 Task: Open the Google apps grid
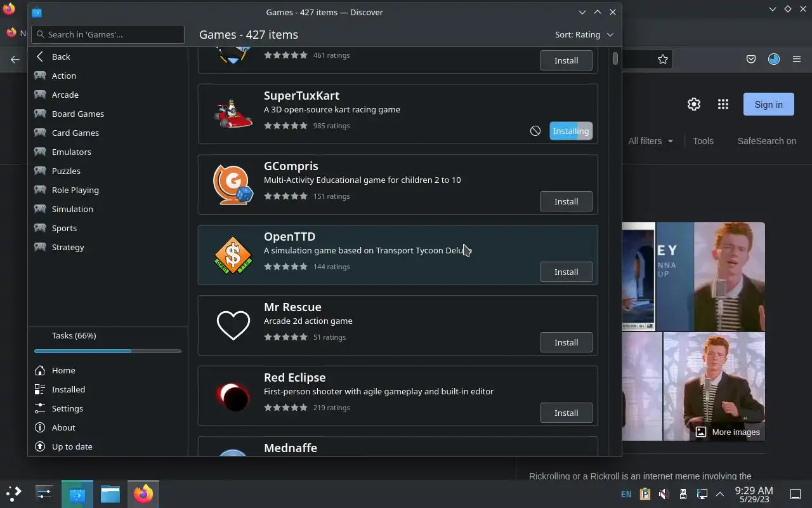[723, 104]
